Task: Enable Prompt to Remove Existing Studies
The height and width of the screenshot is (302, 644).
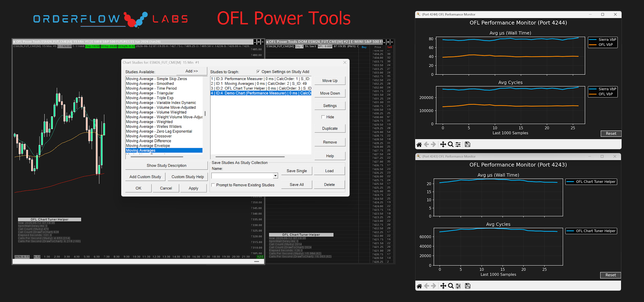Action: click(x=213, y=185)
